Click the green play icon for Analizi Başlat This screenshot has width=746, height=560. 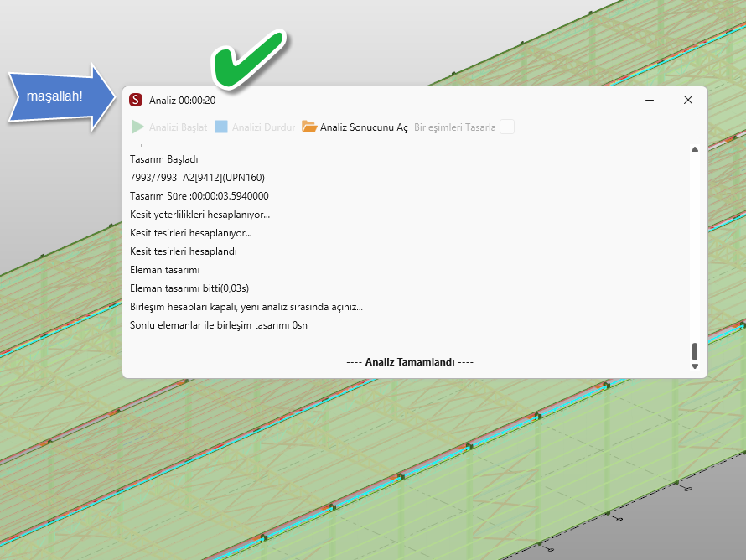pos(137,127)
